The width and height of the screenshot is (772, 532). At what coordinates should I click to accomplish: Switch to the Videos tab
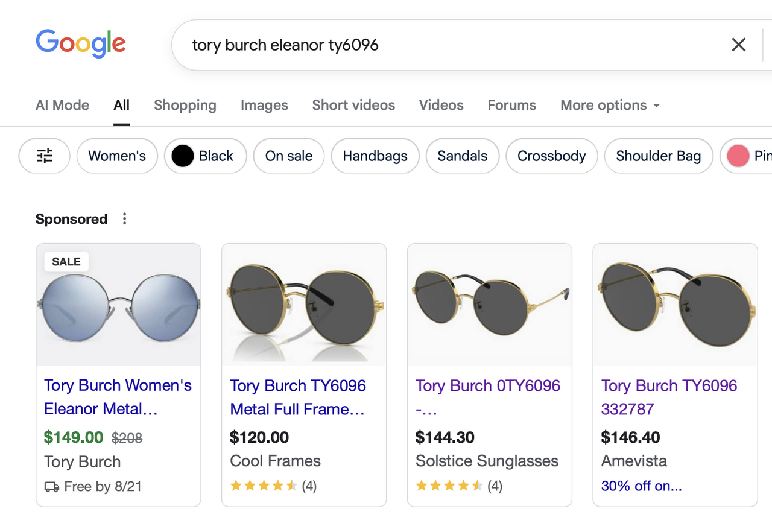click(441, 105)
